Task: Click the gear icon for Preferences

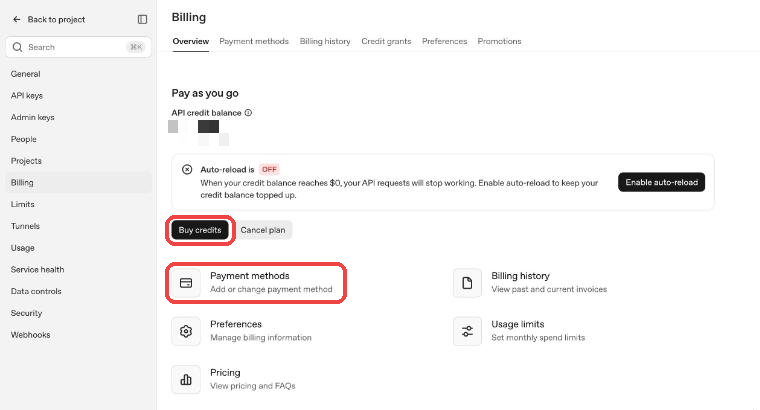Action: [x=186, y=331]
